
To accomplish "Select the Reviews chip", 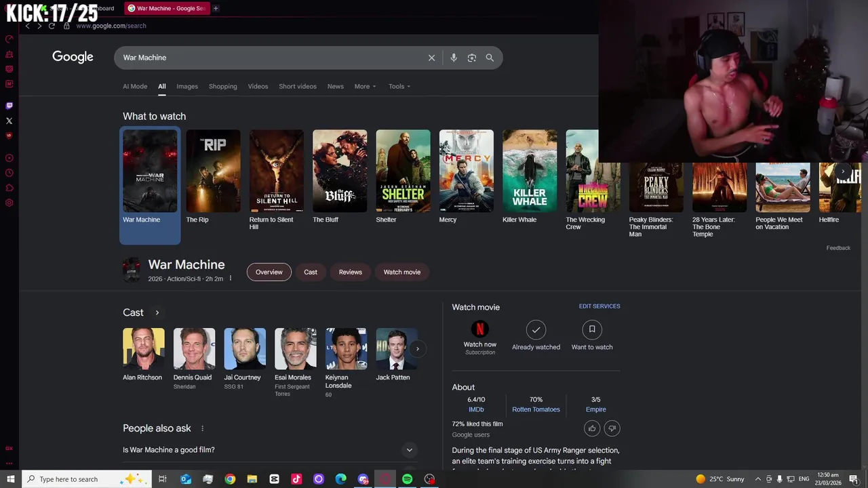I will click(x=351, y=272).
